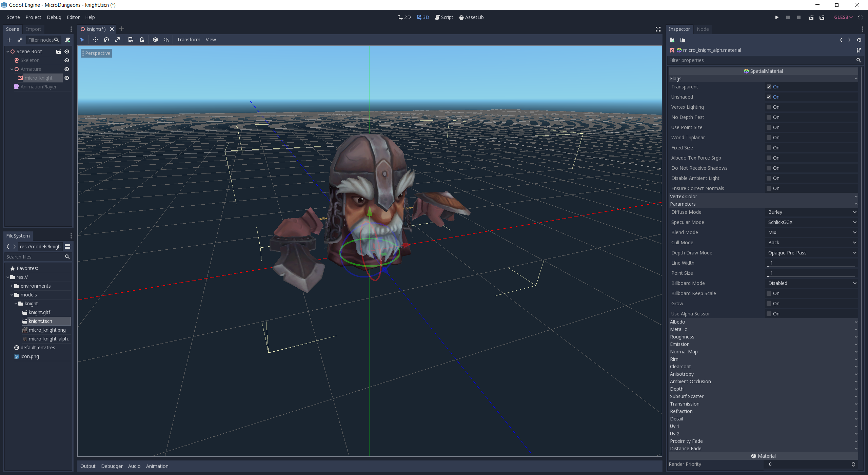Select the Rotate tool in viewport toolbar
The image size is (868, 475).
(x=106, y=40)
